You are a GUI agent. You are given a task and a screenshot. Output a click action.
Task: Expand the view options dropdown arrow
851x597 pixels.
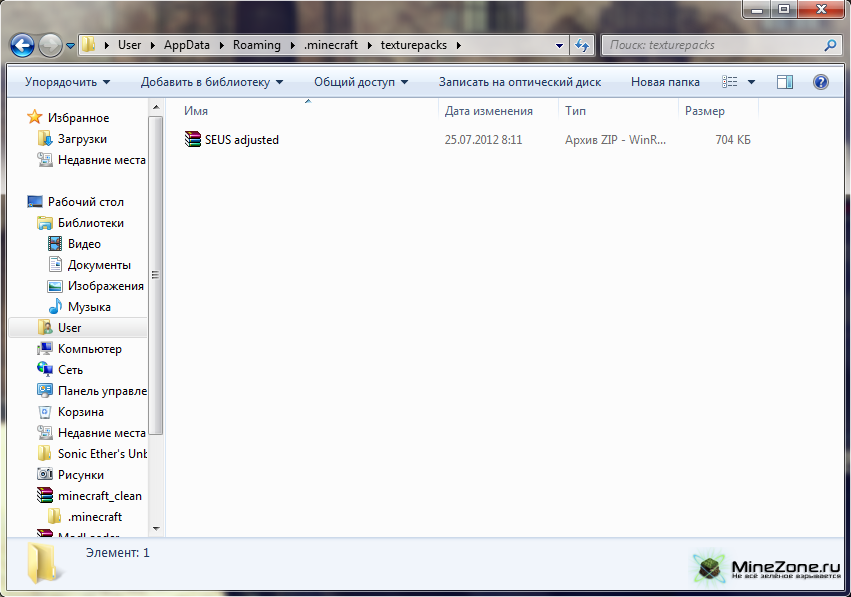click(x=752, y=82)
